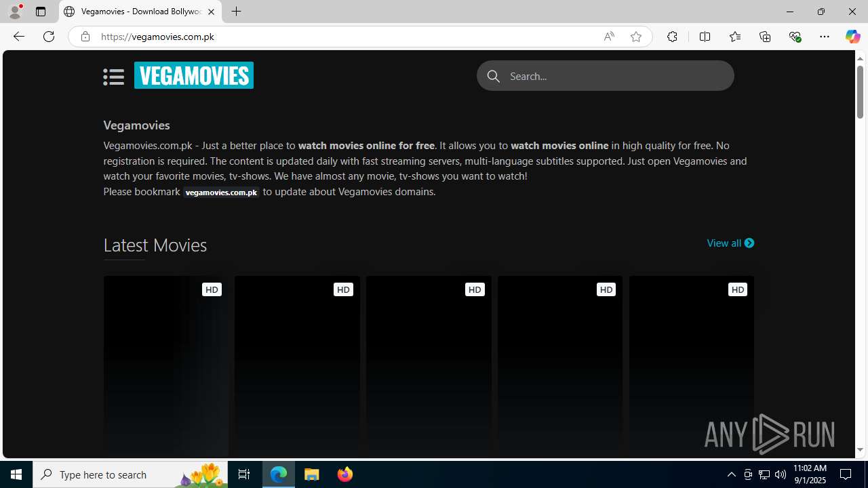Add this page to favorites
868x488 pixels.
tap(635, 37)
